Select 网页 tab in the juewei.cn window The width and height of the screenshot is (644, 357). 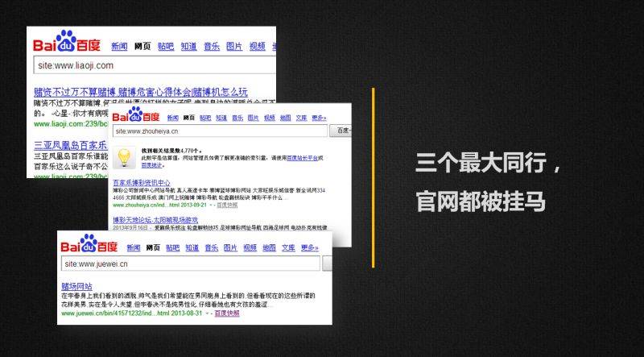pyautogui.click(x=153, y=247)
